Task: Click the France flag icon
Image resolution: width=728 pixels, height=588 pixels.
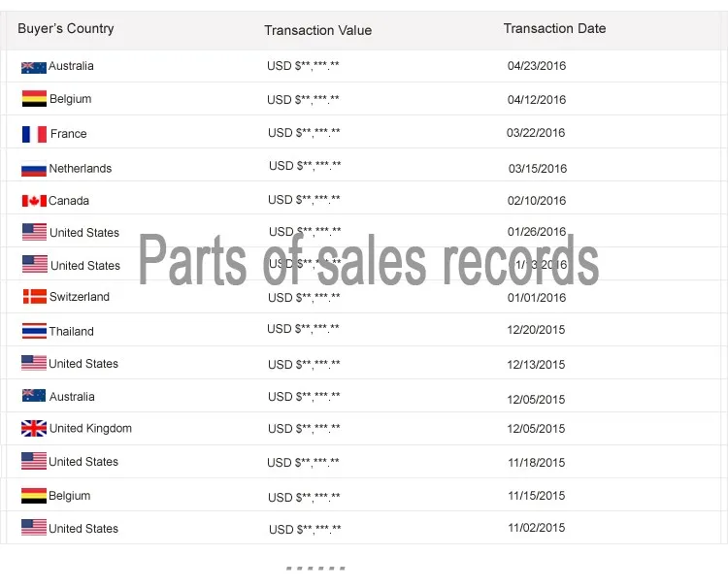Action: [x=34, y=134]
